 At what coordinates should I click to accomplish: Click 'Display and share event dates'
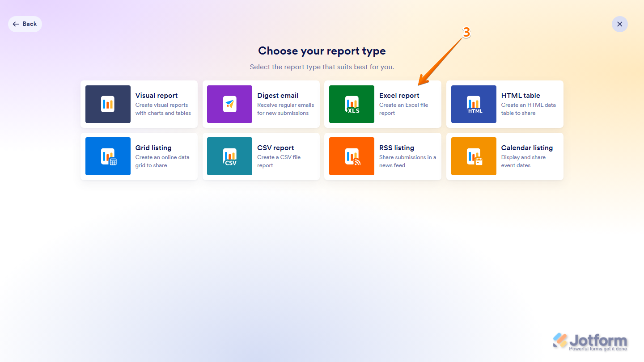524,161
